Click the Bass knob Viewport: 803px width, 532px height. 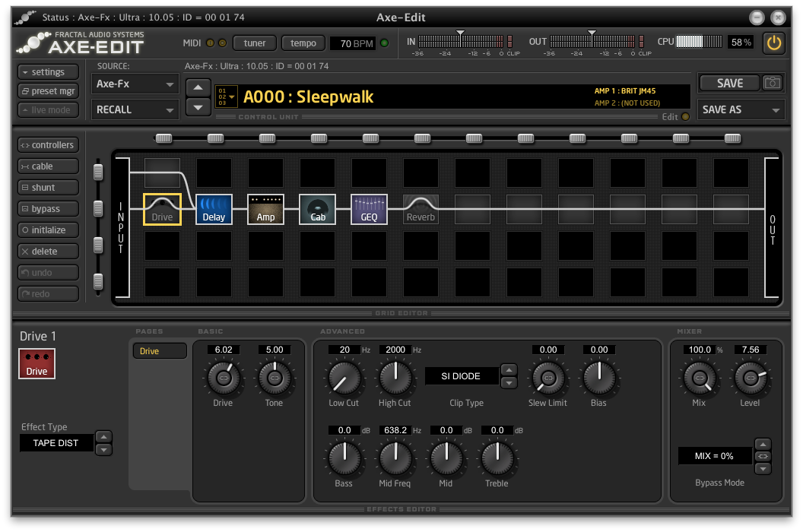(x=344, y=458)
